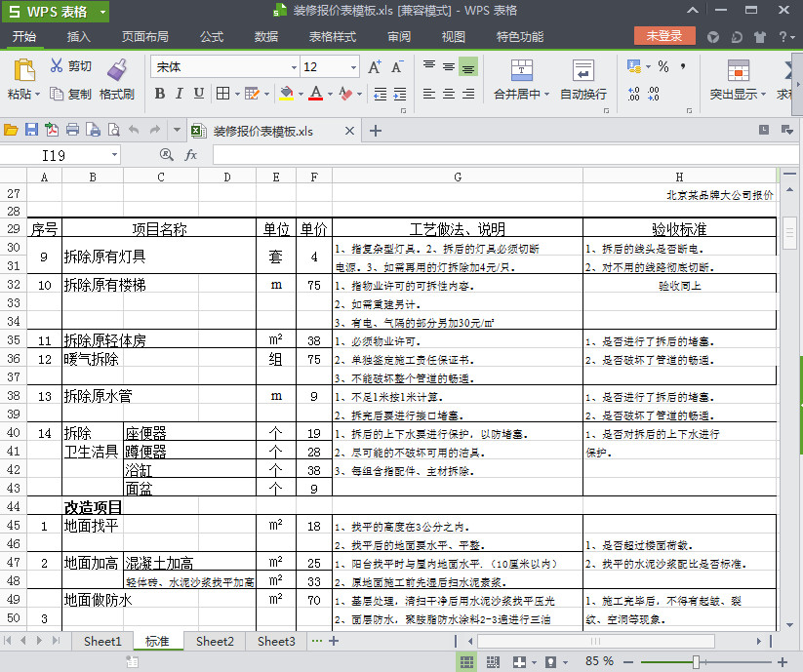This screenshot has width=803, height=672.
Task: Align text left
Action: coord(429,94)
